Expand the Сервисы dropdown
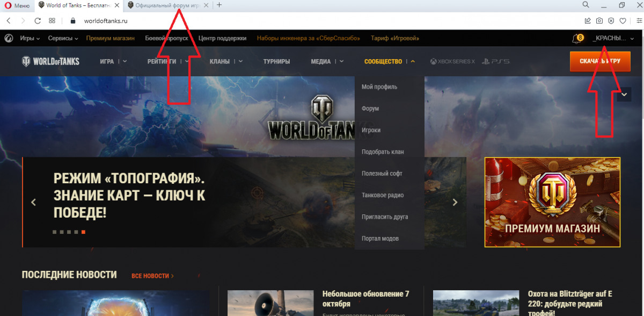This screenshot has height=316, width=644. (63, 38)
